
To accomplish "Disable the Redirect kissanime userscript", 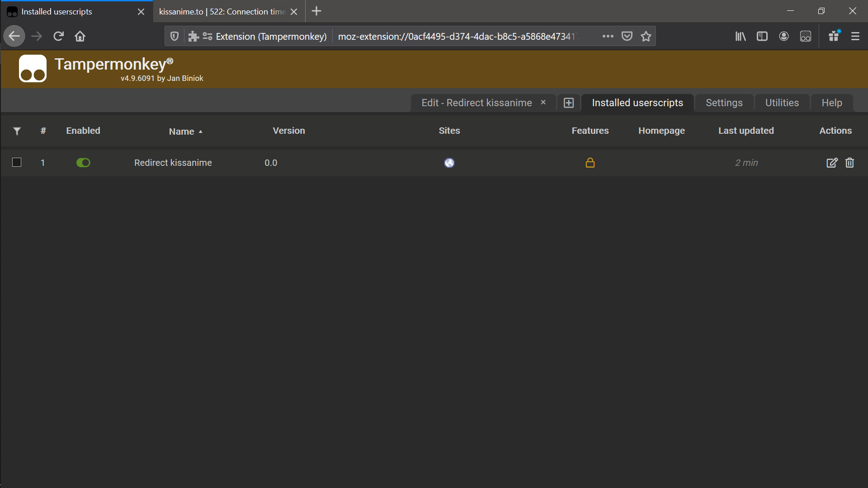I will tap(84, 163).
